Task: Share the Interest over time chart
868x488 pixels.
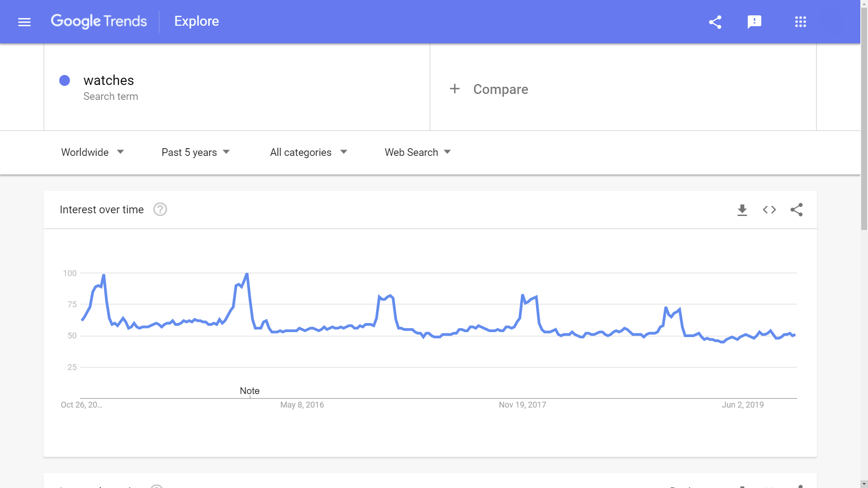Action: point(797,210)
